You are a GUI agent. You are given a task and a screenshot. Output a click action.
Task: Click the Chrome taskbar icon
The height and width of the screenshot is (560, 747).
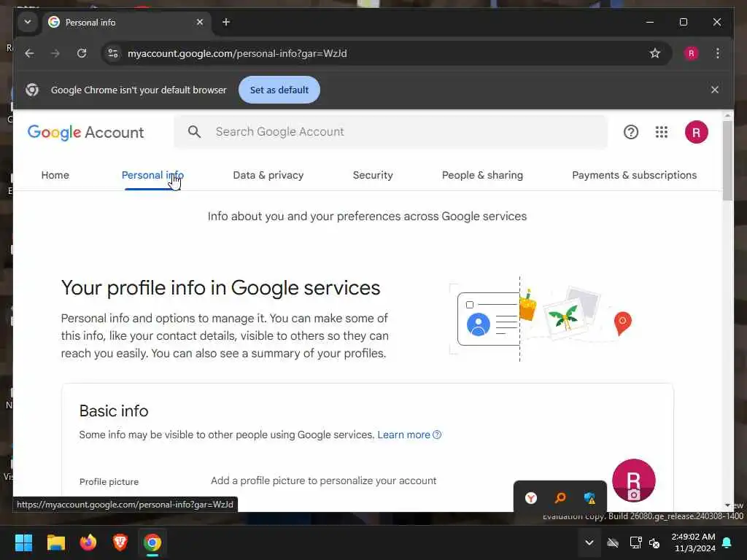click(x=152, y=542)
